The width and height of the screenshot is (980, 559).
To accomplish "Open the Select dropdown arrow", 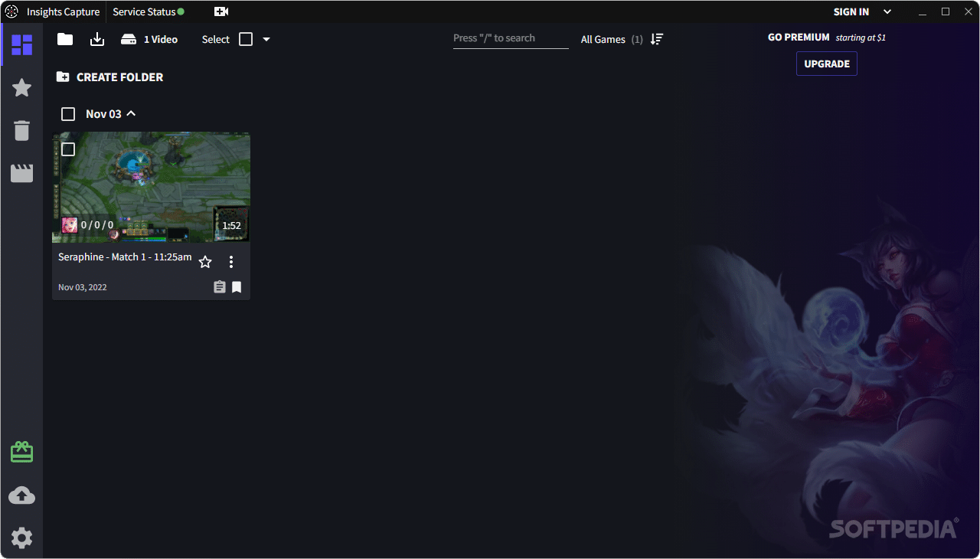I will click(266, 39).
